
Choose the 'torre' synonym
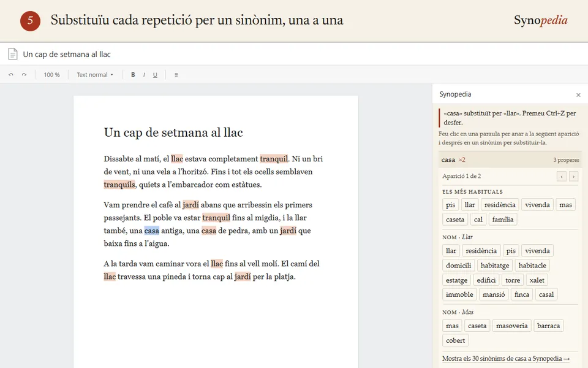pyautogui.click(x=512, y=280)
